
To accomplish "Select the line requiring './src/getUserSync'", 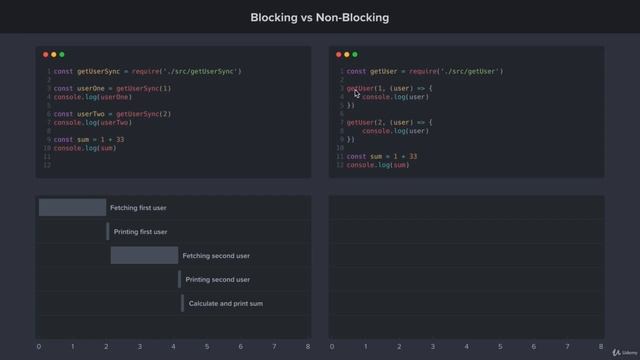I will (147, 71).
